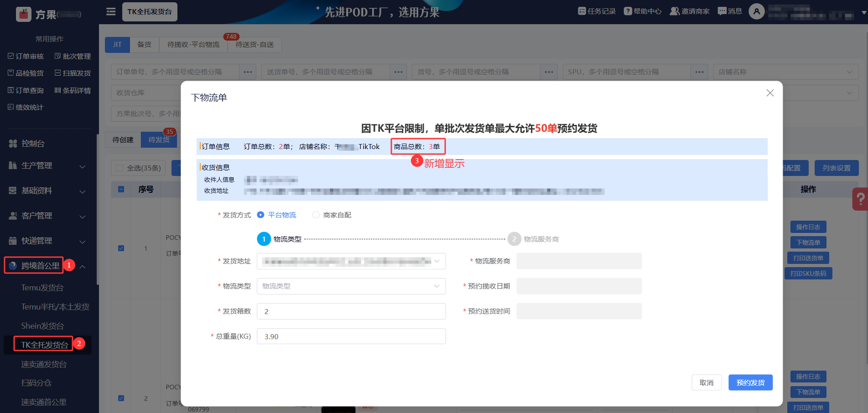Switch to the JIT tab
Image resolution: width=868 pixels, height=413 pixels.
pyautogui.click(x=117, y=45)
